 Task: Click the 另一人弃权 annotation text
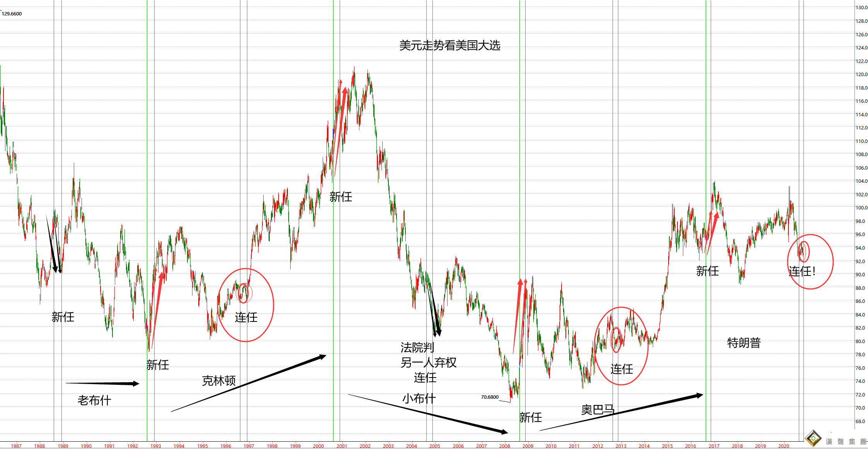pyautogui.click(x=429, y=362)
